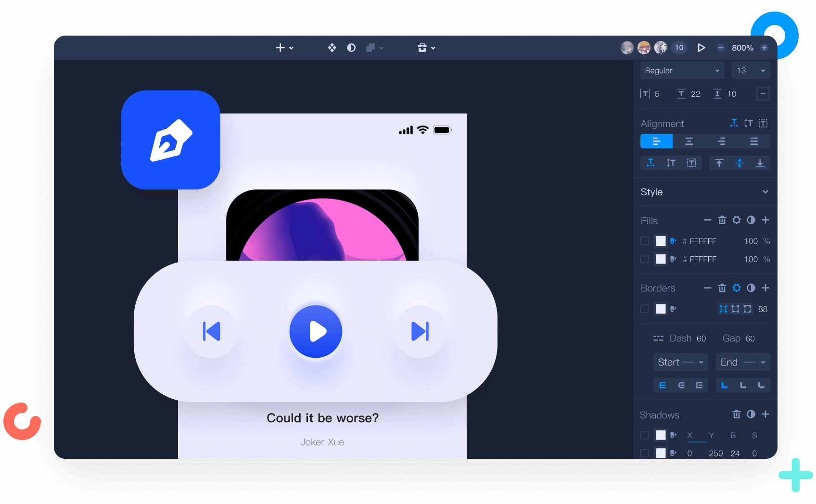Open the first fill color swatch
Viewport: 816px width, 504px height.
[x=661, y=241]
